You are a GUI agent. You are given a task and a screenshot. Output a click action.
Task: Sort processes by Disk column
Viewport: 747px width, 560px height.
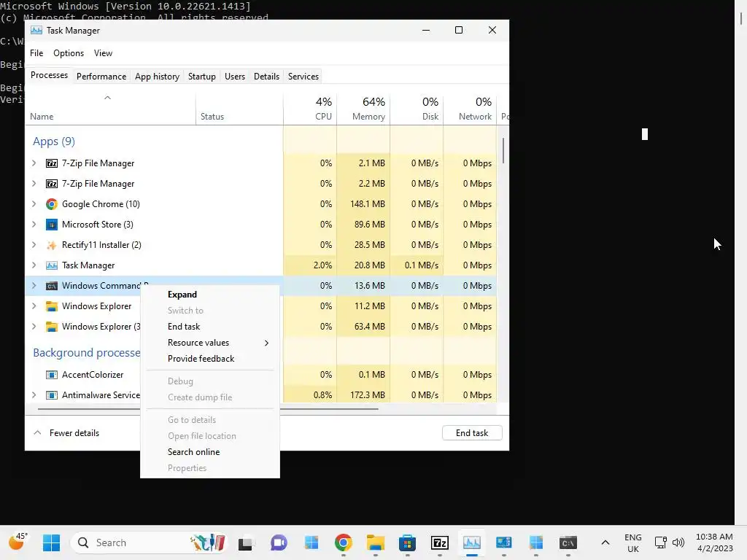(x=417, y=109)
